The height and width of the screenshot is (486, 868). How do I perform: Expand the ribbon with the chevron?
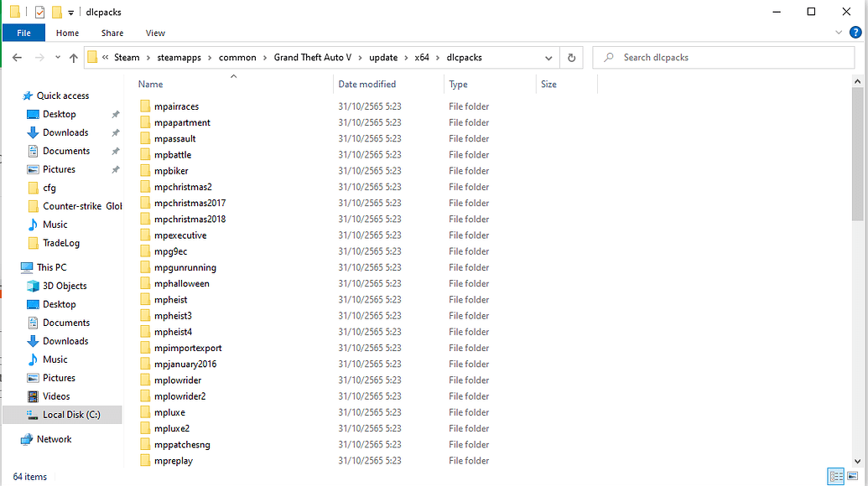[837, 33]
